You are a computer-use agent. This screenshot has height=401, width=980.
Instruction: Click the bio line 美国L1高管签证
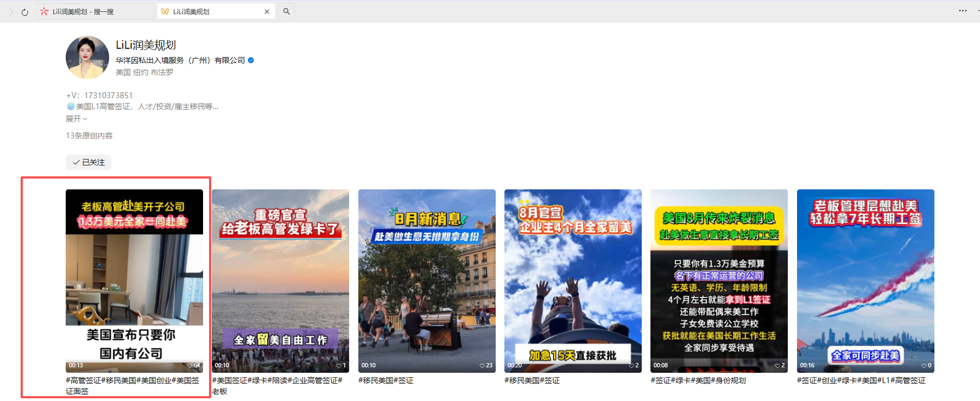pos(142,106)
